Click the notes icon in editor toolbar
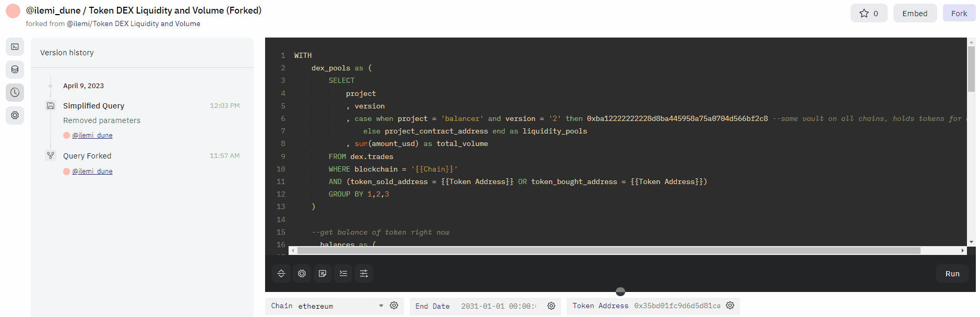The image size is (980, 317). click(x=322, y=273)
